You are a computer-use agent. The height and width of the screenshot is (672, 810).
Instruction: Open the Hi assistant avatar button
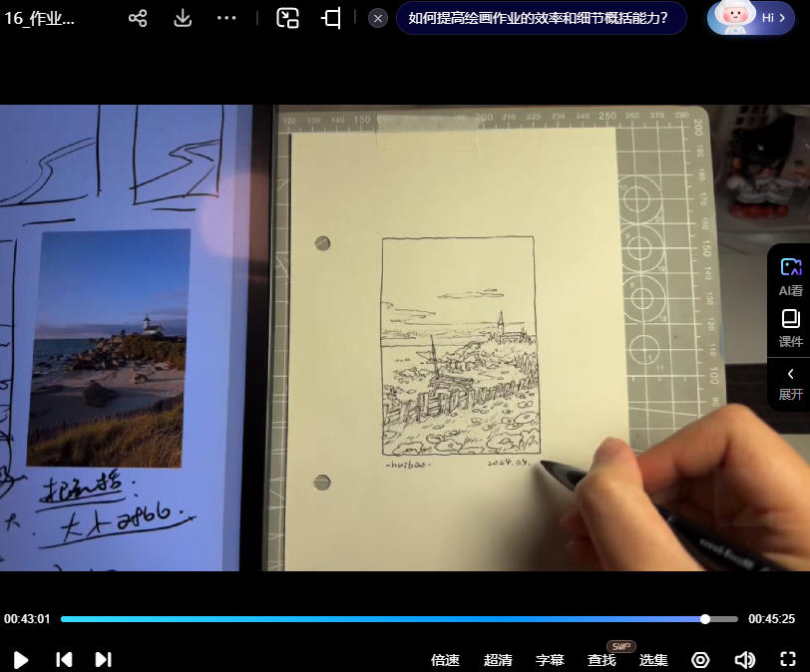pyautogui.click(x=751, y=18)
